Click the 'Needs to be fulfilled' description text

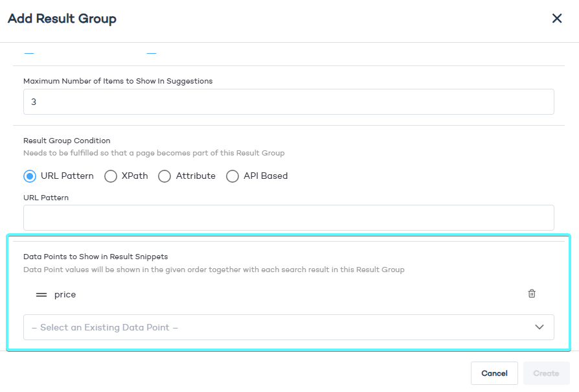153,154
